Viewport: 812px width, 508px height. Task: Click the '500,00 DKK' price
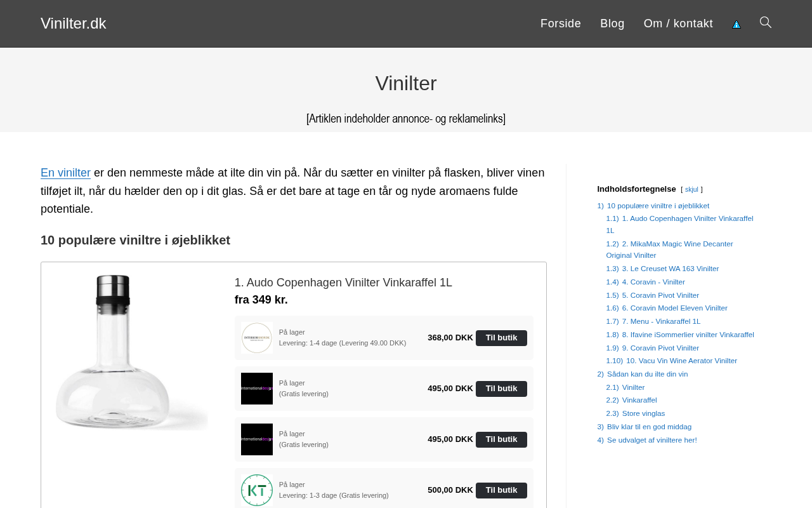[450, 490]
